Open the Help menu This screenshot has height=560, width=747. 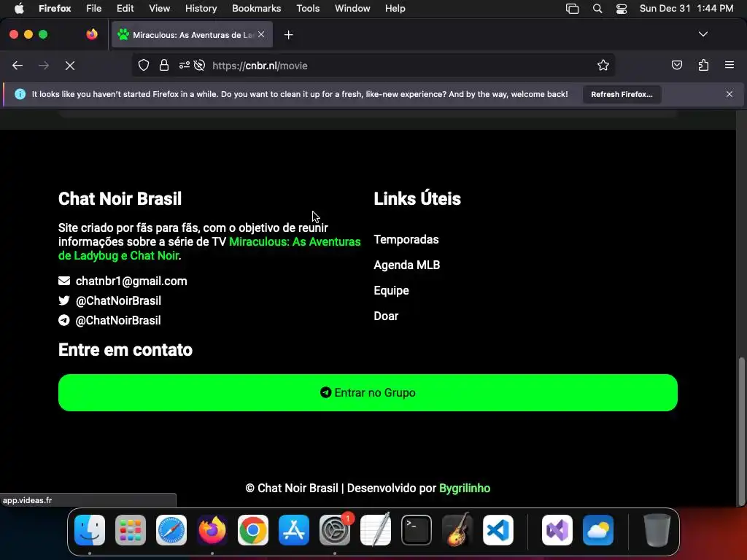(x=395, y=8)
